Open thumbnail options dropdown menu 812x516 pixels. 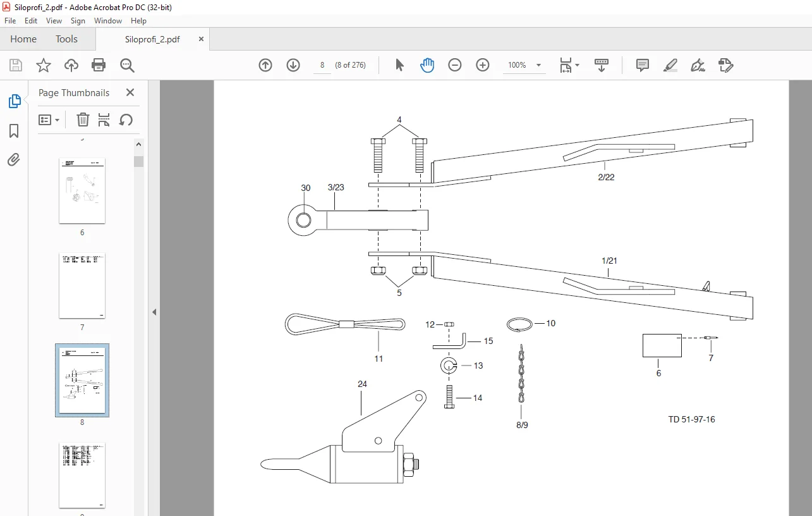49,120
